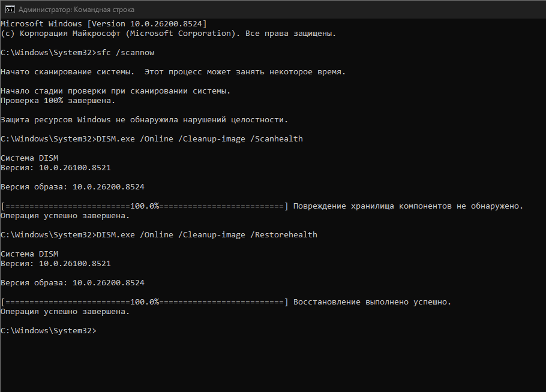The height and width of the screenshot is (392, 546).
Task: Click 'Версия: 10.0.26100.8521' under the Restorehealth command
Action: [56, 264]
